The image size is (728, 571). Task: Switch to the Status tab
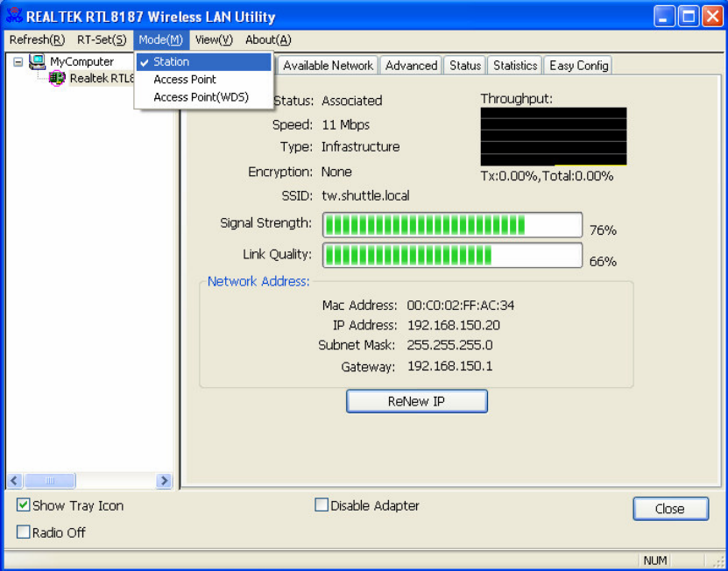click(x=465, y=66)
